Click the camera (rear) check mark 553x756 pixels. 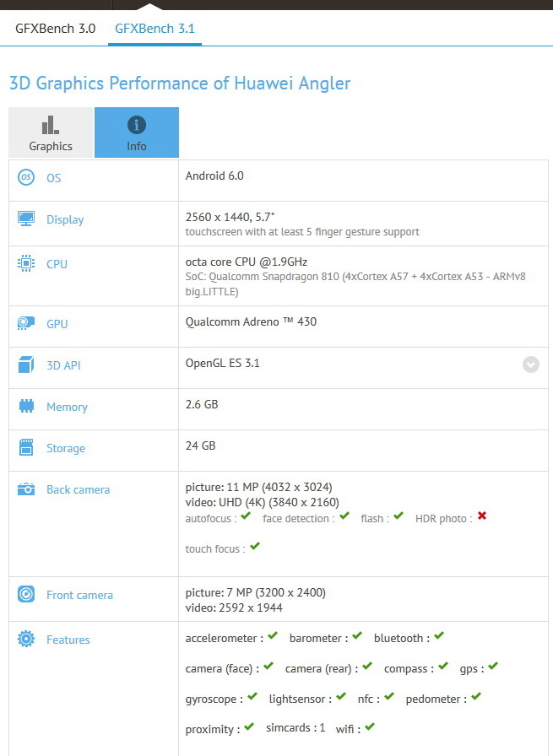click(367, 666)
